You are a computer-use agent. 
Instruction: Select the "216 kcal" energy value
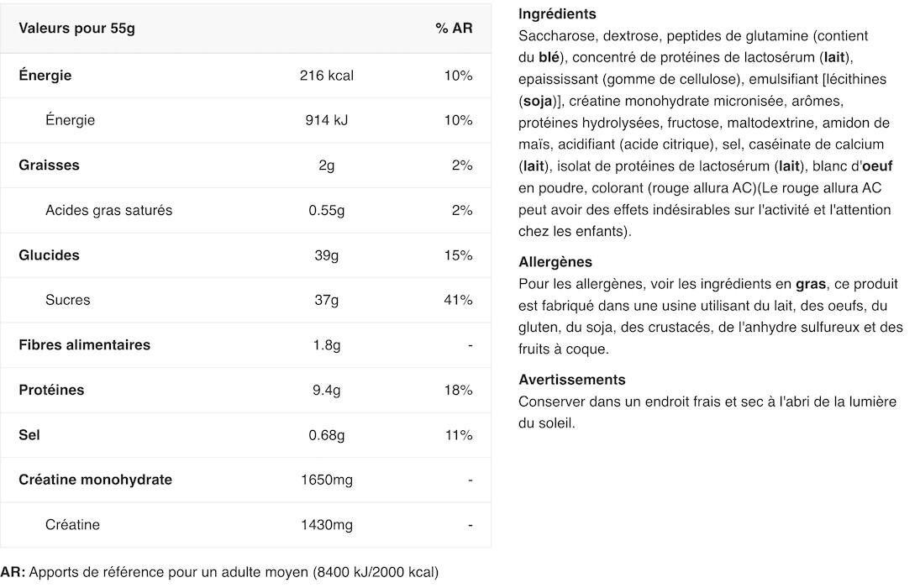click(x=326, y=76)
